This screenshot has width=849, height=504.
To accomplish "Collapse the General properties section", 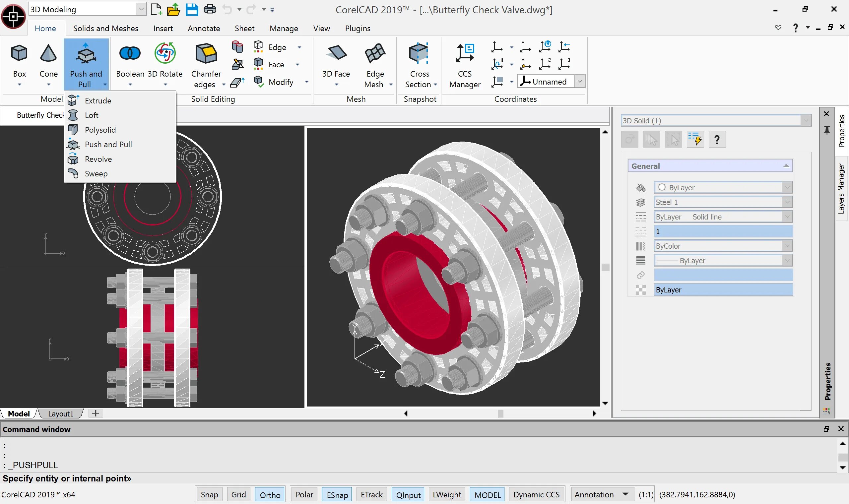I will tap(786, 166).
